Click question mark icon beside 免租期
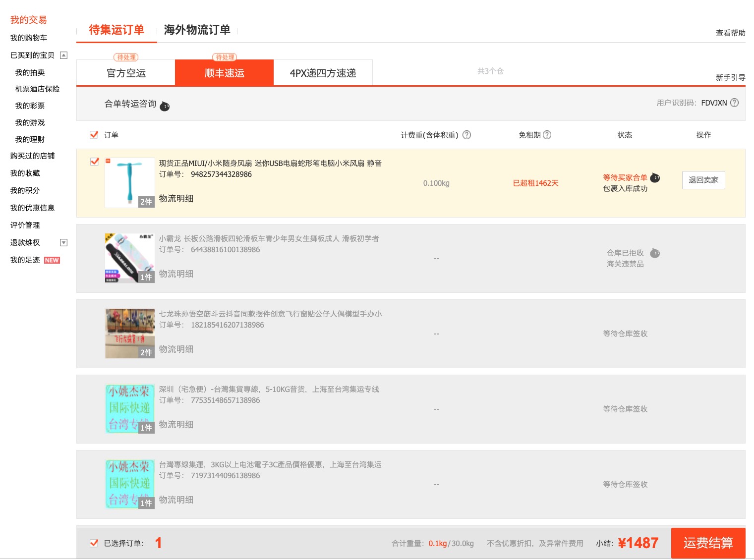Image resolution: width=754 pixels, height=560 pixels. pyautogui.click(x=547, y=135)
